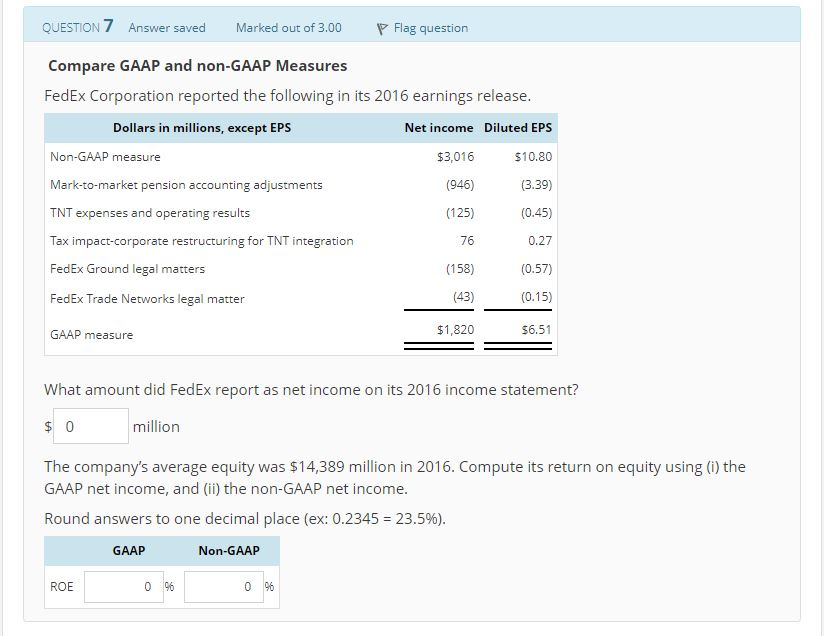Click 'Mark-to-market pension accounting adjustments' row label
Image resolution: width=824 pixels, height=636 pixels.
[x=186, y=185]
